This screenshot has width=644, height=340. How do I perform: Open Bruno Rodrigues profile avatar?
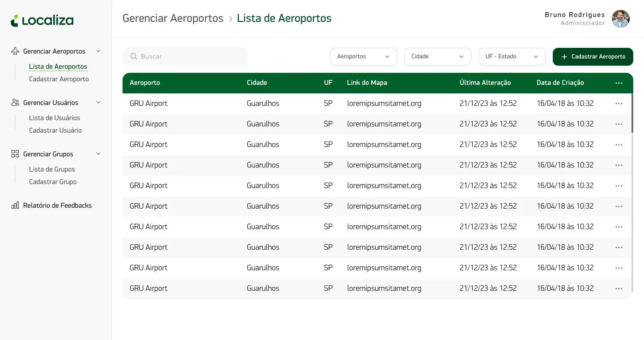click(620, 19)
